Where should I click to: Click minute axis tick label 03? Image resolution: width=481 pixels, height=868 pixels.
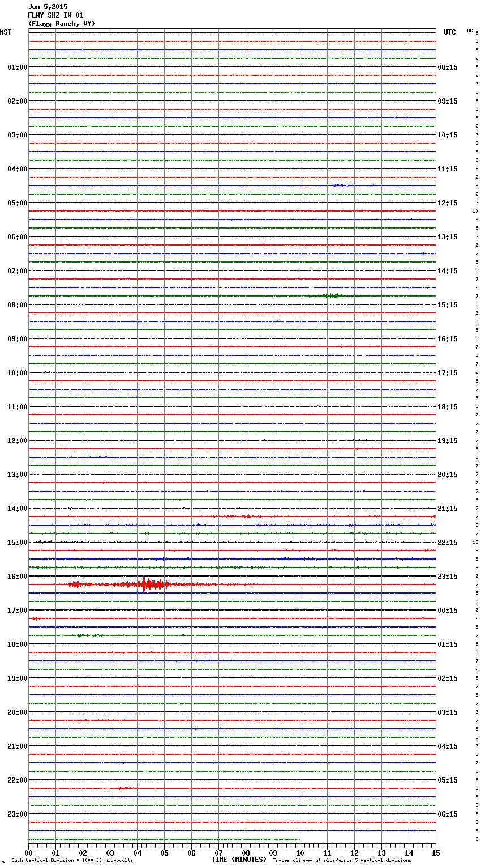click(110, 853)
